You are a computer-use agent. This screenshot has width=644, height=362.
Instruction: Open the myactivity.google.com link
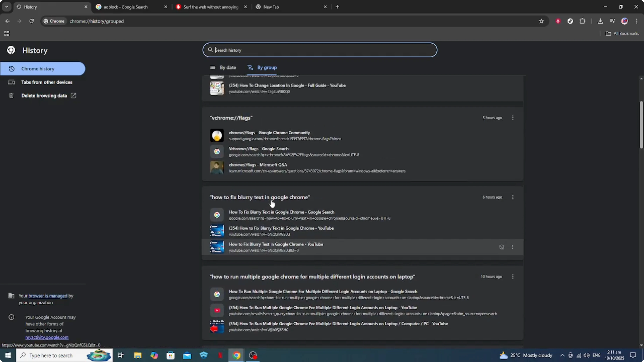coord(47,338)
